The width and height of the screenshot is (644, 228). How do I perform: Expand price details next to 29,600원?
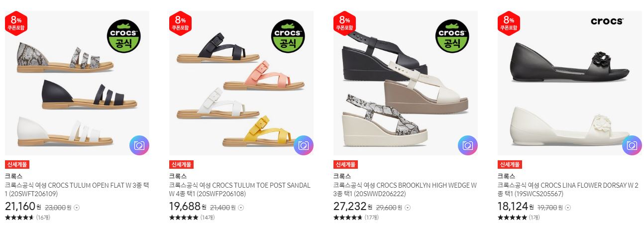[408, 208]
